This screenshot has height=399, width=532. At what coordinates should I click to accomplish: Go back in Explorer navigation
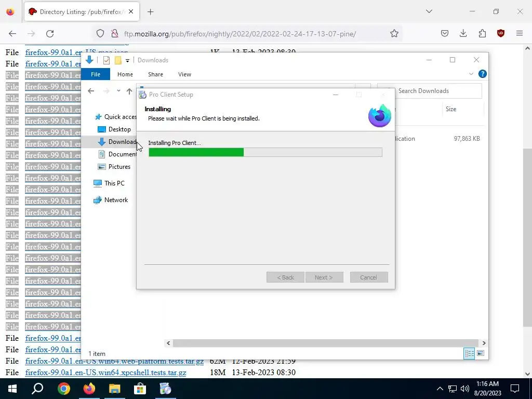coord(91,91)
